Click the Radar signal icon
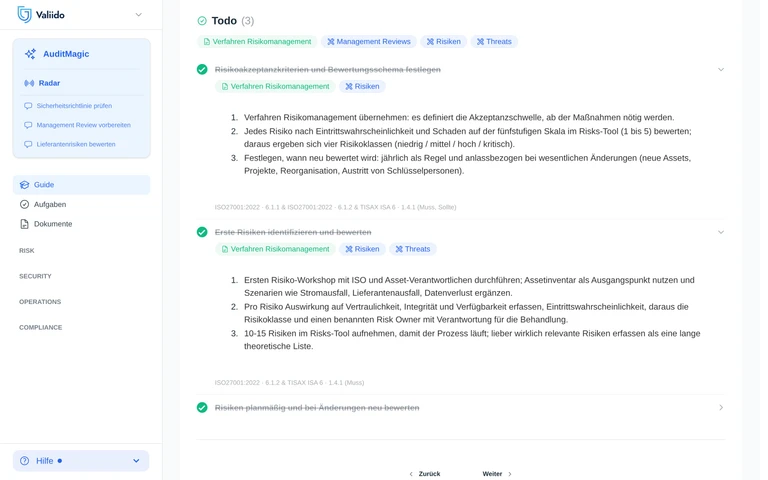The image size is (768, 480). 29,83
